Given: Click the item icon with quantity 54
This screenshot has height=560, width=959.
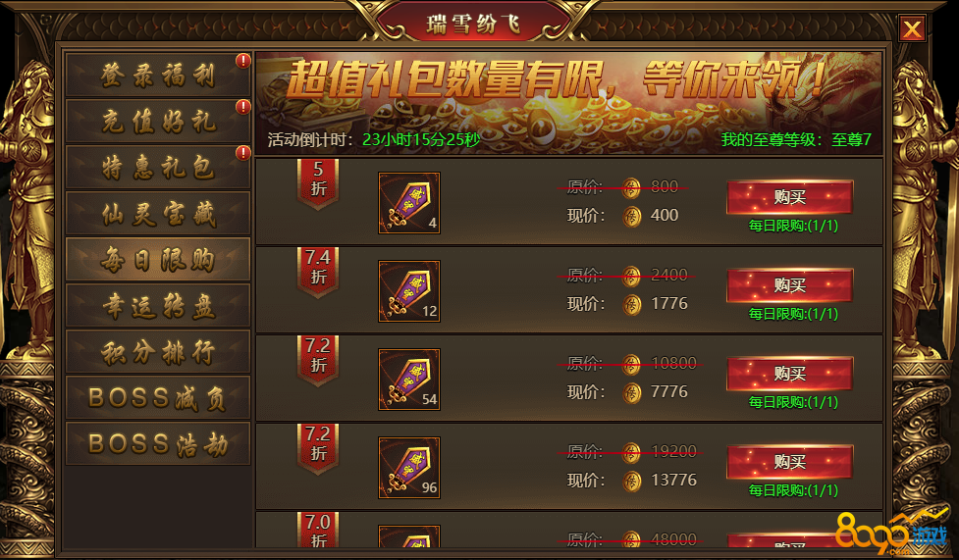Looking at the screenshot, I should click(x=409, y=379).
